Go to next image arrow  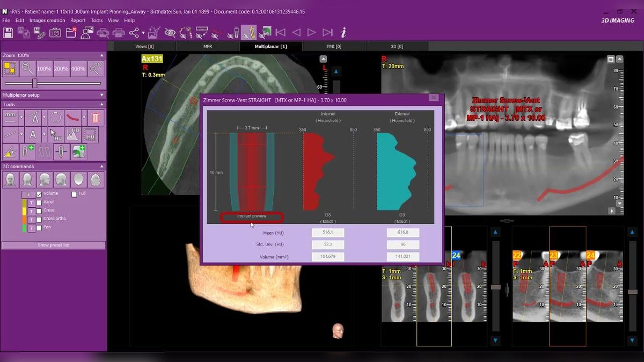pyautogui.click(x=311, y=33)
